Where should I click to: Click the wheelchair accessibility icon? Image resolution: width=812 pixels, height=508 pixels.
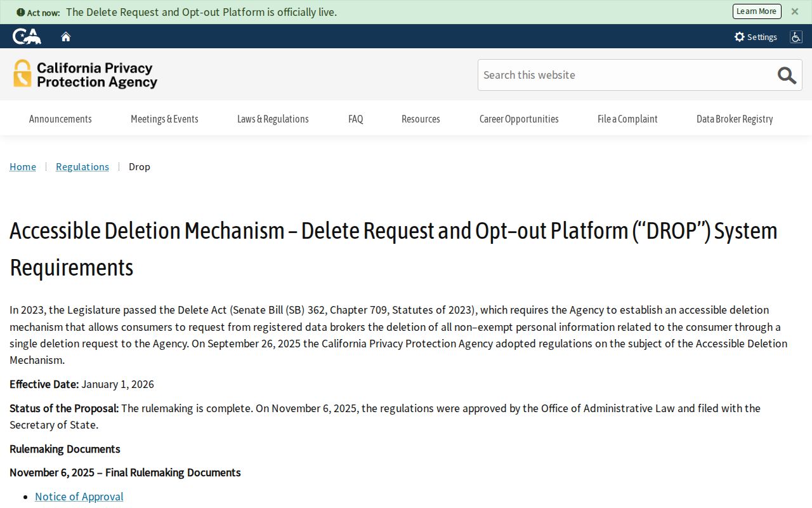(x=796, y=37)
